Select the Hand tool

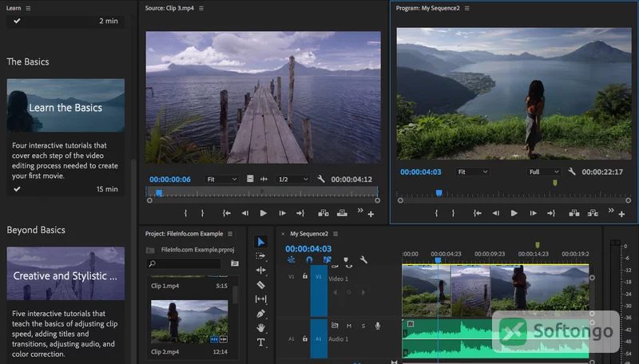261,328
